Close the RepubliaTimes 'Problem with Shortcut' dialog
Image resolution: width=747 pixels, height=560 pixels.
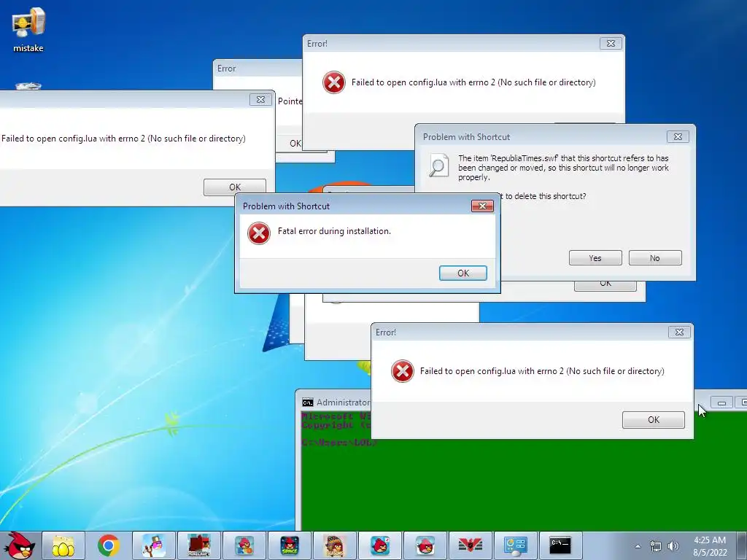tap(678, 136)
